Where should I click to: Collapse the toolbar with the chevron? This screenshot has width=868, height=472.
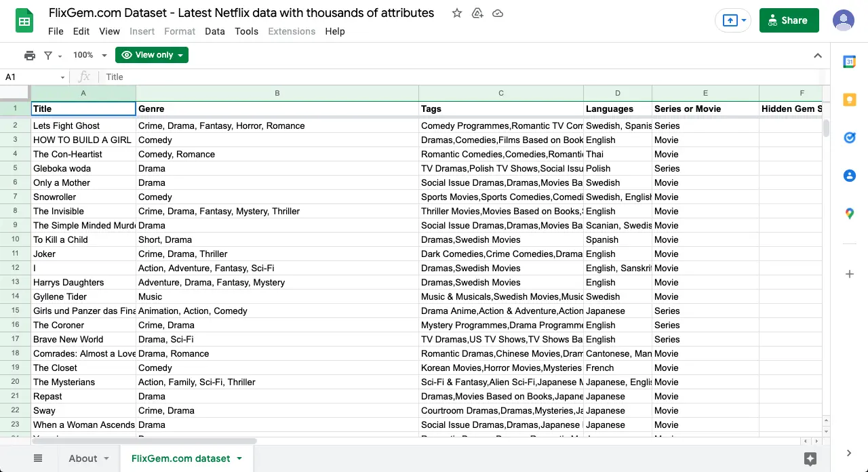point(818,55)
